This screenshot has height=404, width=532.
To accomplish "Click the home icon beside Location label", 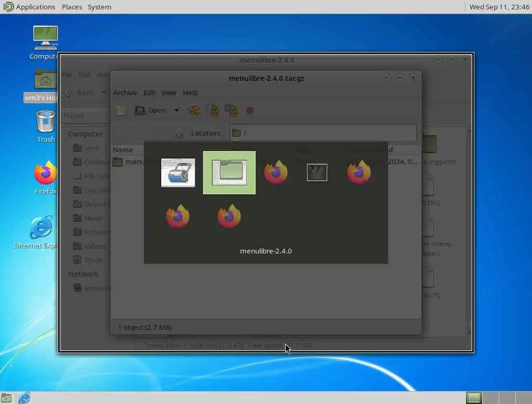I will tap(179, 133).
